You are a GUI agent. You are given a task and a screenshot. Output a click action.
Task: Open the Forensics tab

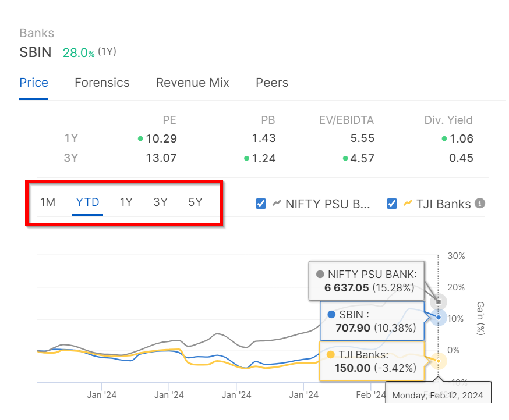tap(102, 83)
